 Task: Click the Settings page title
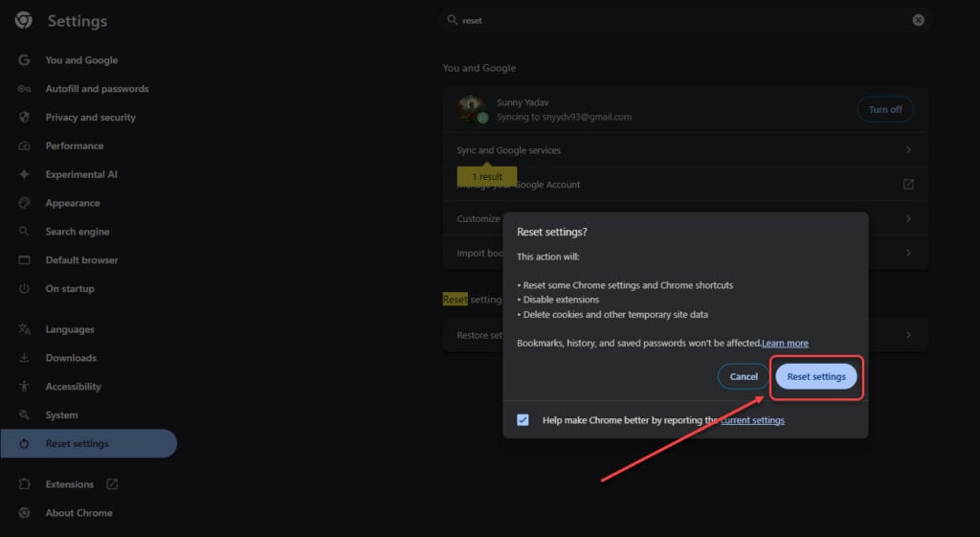click(78, 21)
